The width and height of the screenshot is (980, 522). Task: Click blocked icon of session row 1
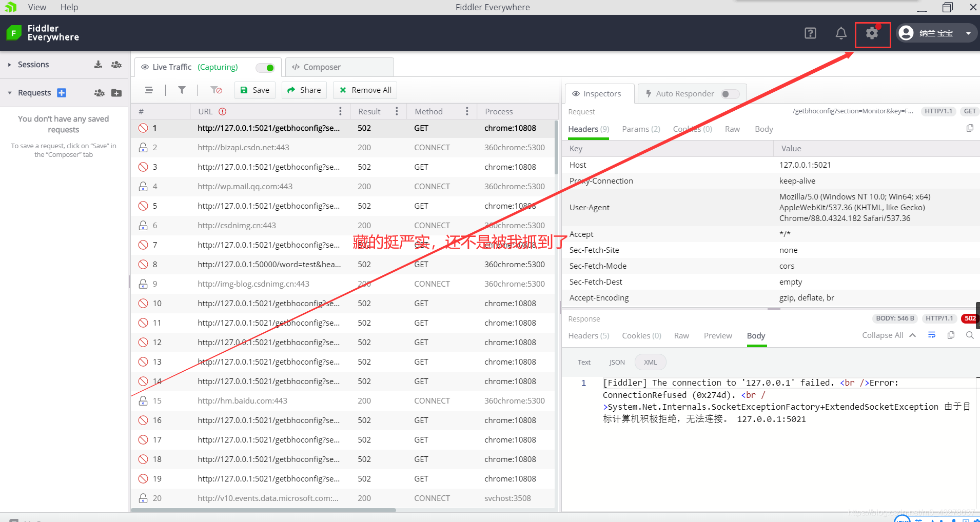[x=143, y=128]
